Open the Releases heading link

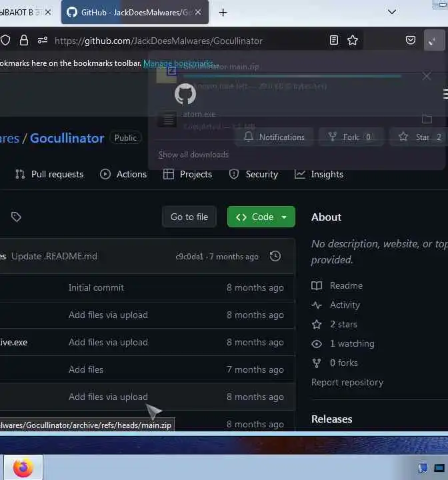coord(331,419)
